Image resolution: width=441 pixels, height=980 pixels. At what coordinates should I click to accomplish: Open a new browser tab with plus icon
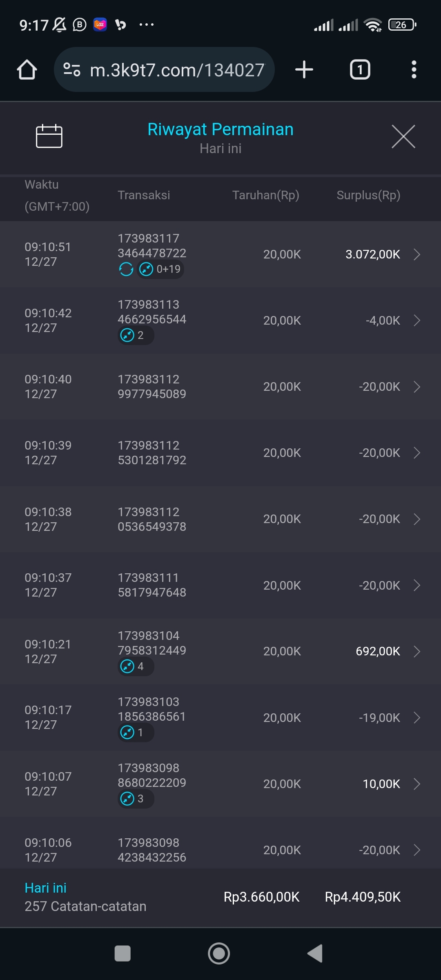coord(304,69)
